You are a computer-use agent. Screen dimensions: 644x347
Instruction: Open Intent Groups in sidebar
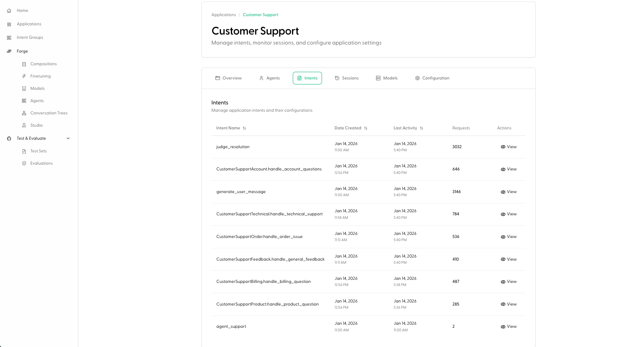pos(30,38)
